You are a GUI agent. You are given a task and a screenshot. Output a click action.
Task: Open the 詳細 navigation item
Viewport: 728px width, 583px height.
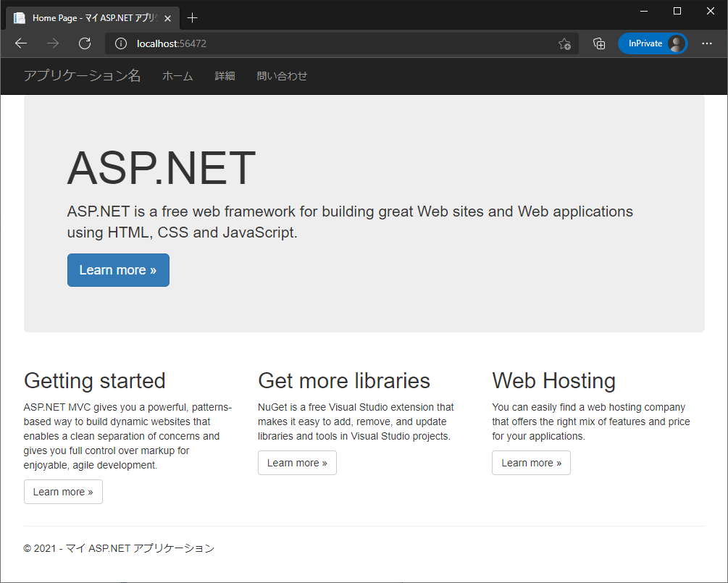pyautogui.click(x=225, y=76)
